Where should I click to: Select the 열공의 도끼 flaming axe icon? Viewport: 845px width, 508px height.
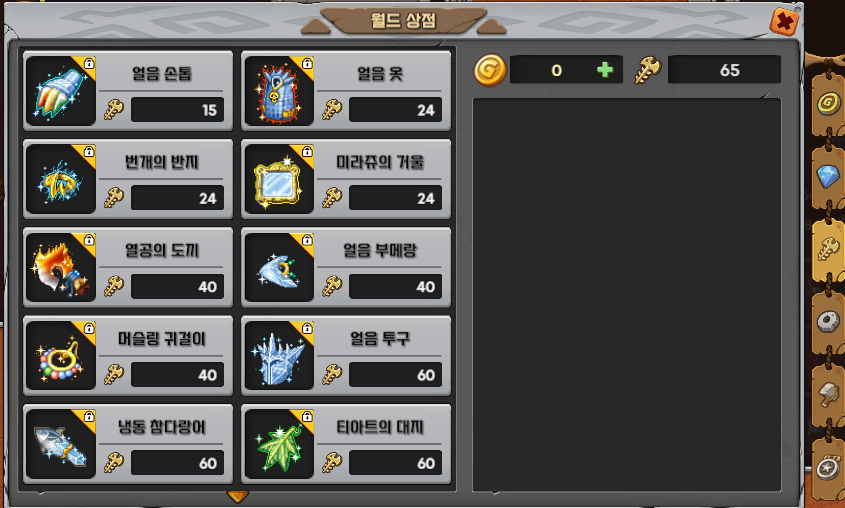(x=60, y=267)
